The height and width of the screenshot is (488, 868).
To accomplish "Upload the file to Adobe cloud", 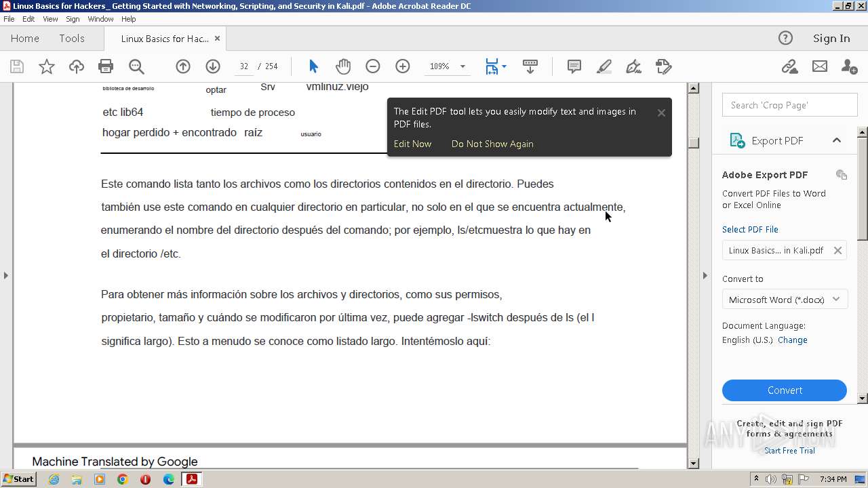I will point(77,66).
